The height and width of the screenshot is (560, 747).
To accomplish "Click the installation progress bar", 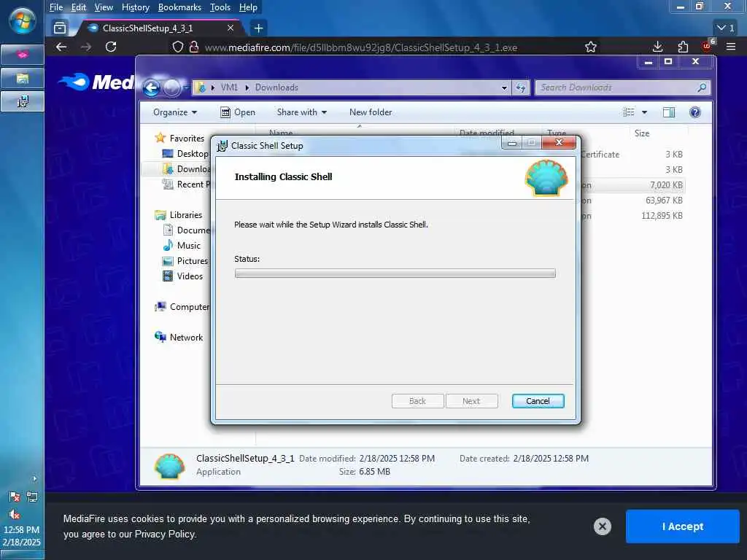I will 395,273.
